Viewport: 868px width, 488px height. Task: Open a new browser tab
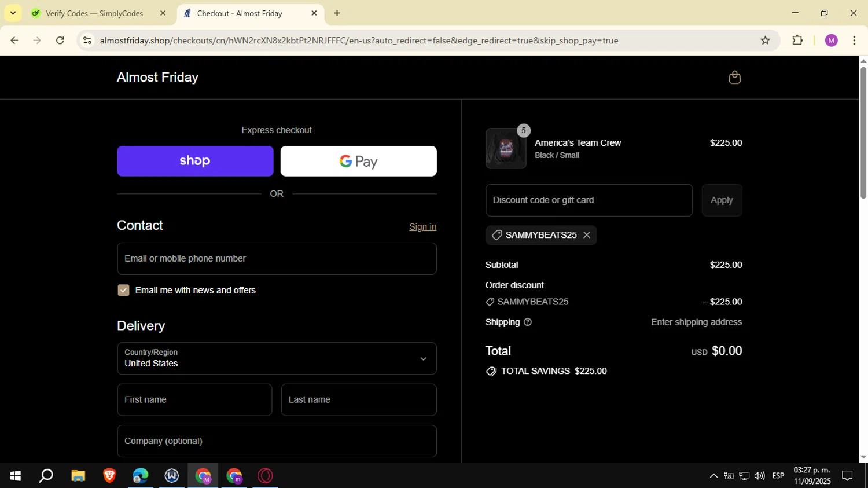[337, 13]
